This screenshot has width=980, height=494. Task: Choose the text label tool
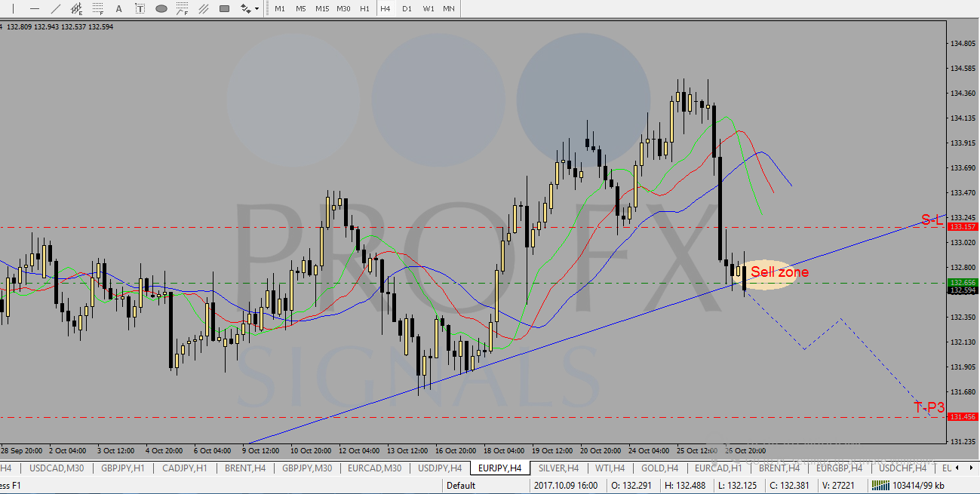pos(140,9)
